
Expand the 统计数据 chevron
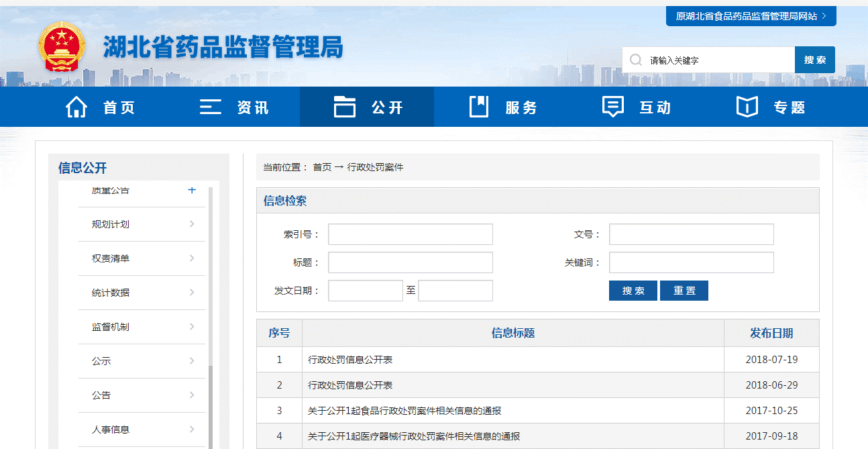pyautogui.click(x=192, y=293)
